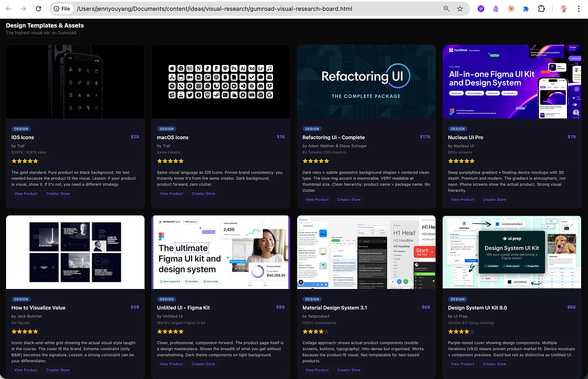The height and width of the screenshot is (379, 588).
Task: Open Creator Store for Nucleus UI Pro
Action: (x=494, y=199)
